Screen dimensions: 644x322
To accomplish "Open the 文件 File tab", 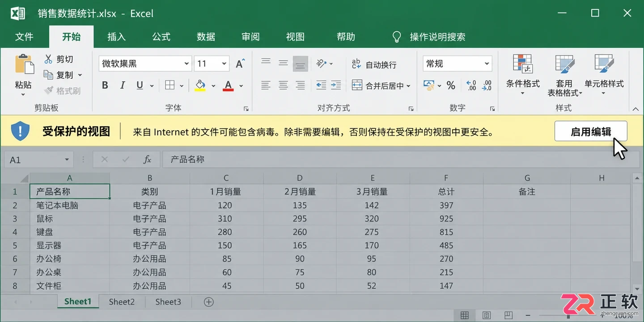I will pos(24,37).
